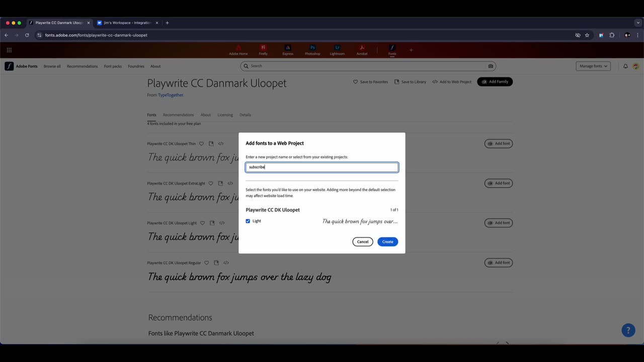
Task: Add the Uloopet Regular font
Action: pos(499,263)
